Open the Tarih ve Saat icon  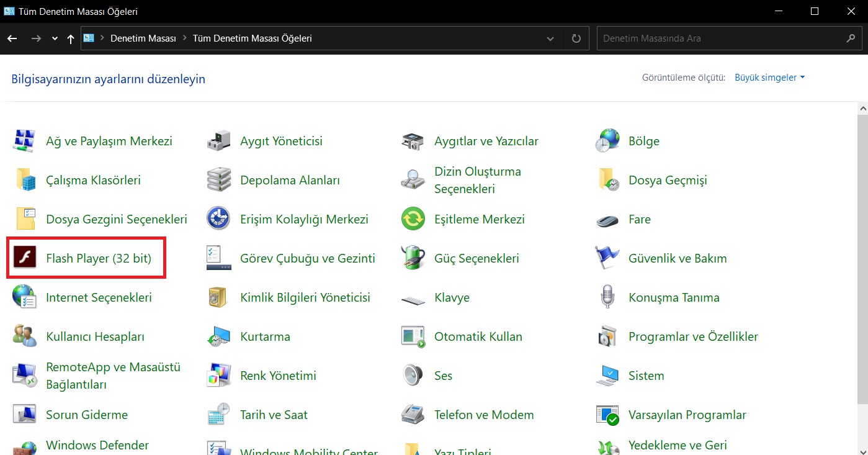[x=219, y=415]
